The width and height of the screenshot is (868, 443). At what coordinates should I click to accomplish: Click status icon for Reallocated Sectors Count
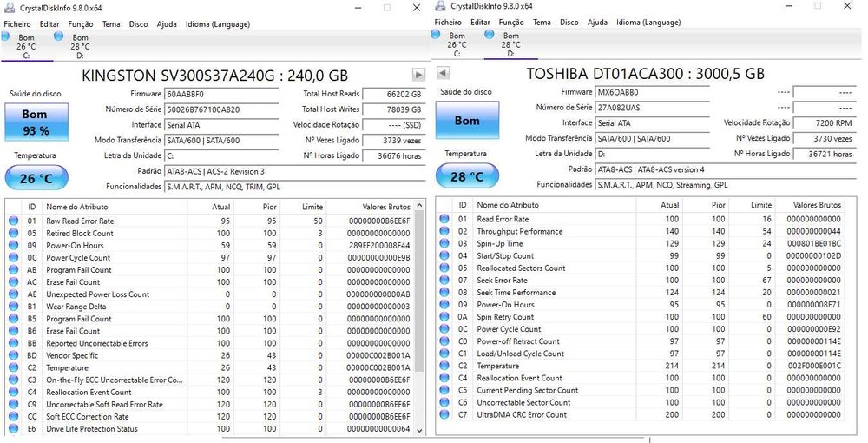pyautogui.click(x=444, y=268)
